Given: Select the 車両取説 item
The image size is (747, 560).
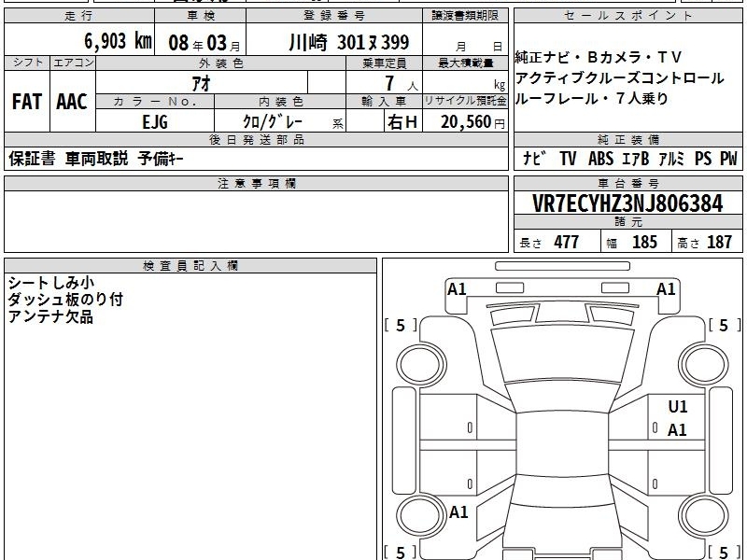Looking at the screenshot, I should tap(97, 159).
